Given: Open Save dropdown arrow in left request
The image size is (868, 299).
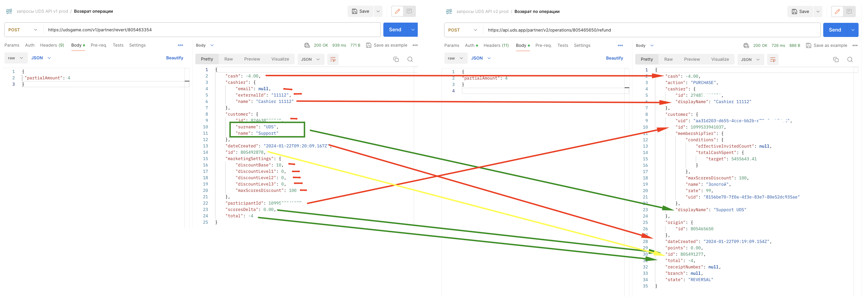Looking at the screenshot, I should [378, 11].
